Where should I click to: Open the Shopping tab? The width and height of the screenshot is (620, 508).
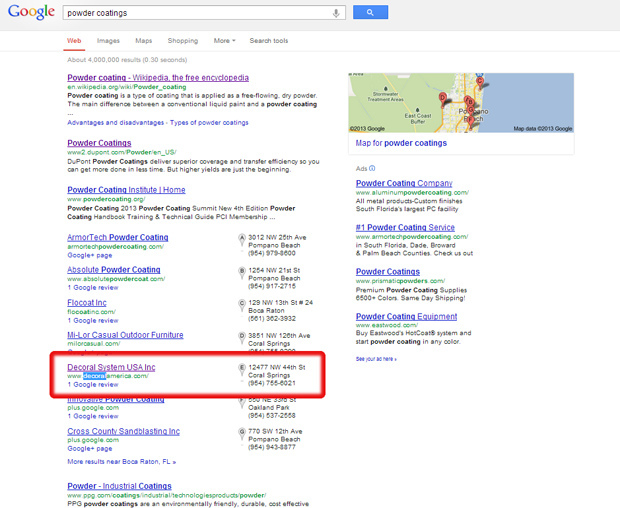(182, 41)
